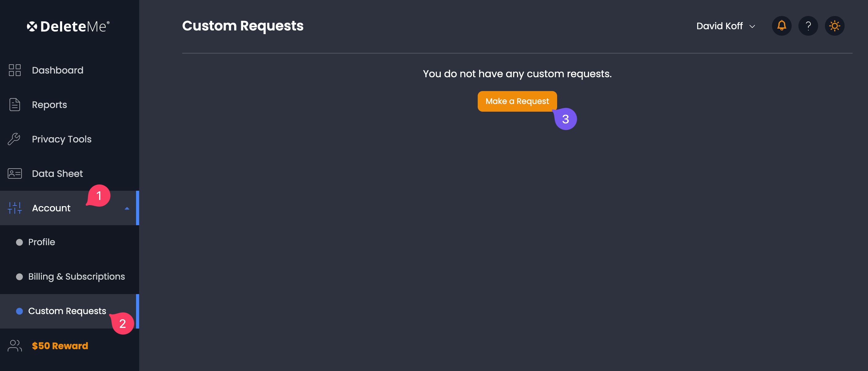Image resolution: width=868 pixels, height=371 pixels.
Task: Select the Profile radio bullet
Action: [19, 242]
